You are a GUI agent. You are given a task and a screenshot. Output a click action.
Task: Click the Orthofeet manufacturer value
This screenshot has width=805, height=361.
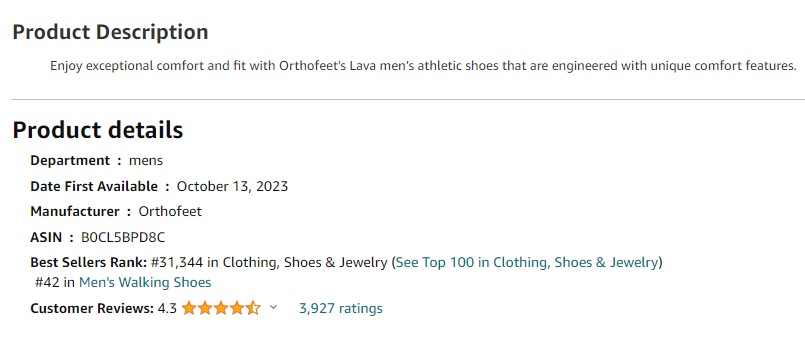(x=170, y=211)
